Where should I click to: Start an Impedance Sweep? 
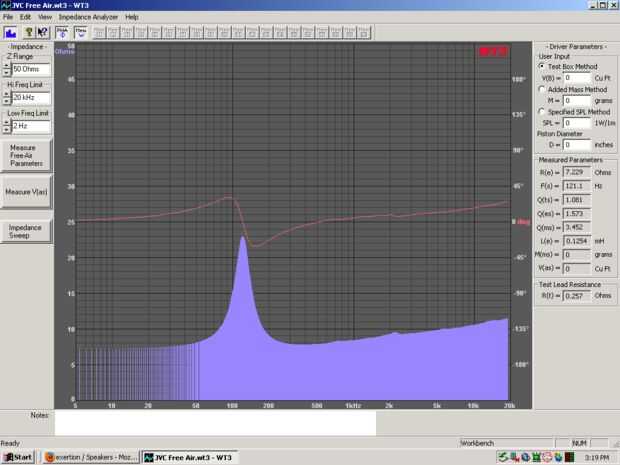[26, 231]
